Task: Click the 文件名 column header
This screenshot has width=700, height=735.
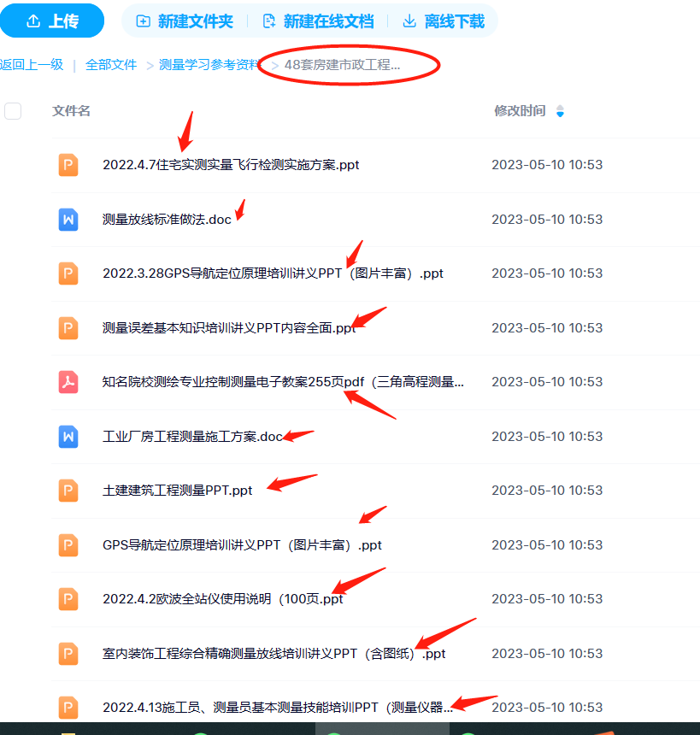Action: [x=71, y=111]
